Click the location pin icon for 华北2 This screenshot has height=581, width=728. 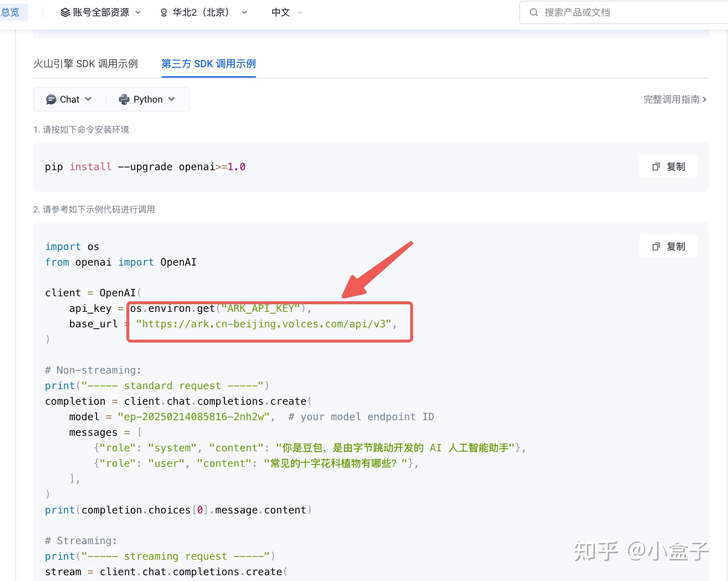164,13
